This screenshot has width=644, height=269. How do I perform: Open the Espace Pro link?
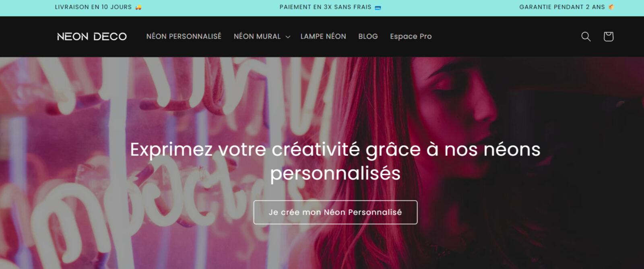tap(411, 36)
